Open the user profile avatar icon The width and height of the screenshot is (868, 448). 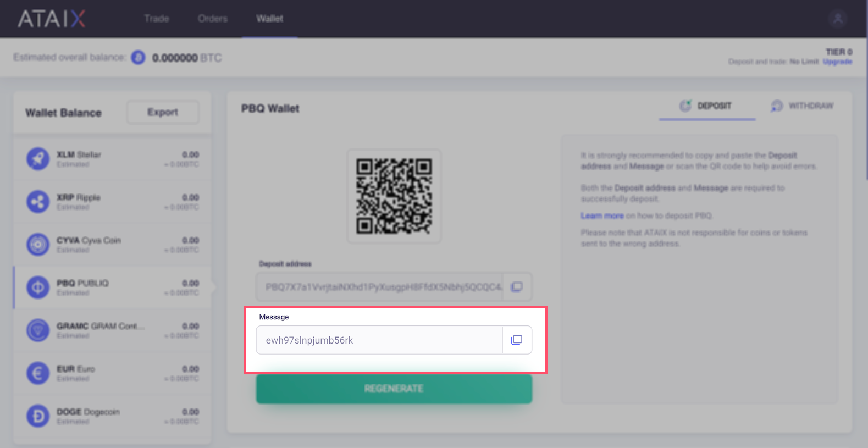pos(838,19)
